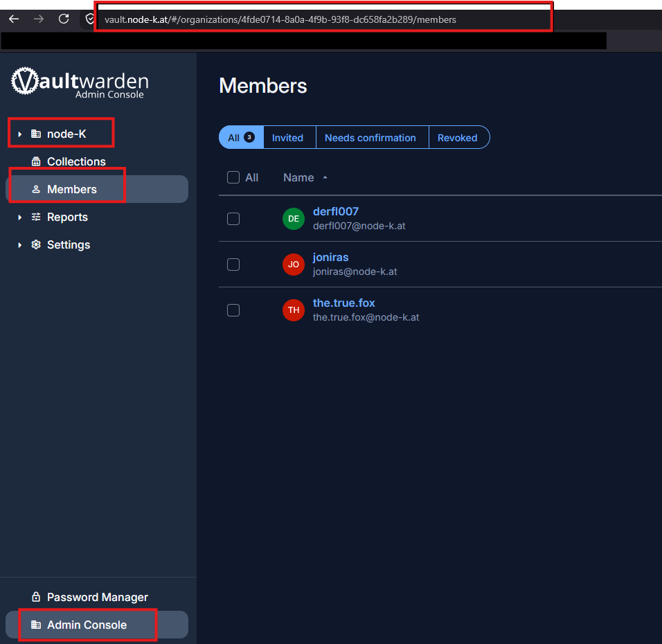Switch to the Needs confirmation tab
Screen dimensions: 662x644
372,137
